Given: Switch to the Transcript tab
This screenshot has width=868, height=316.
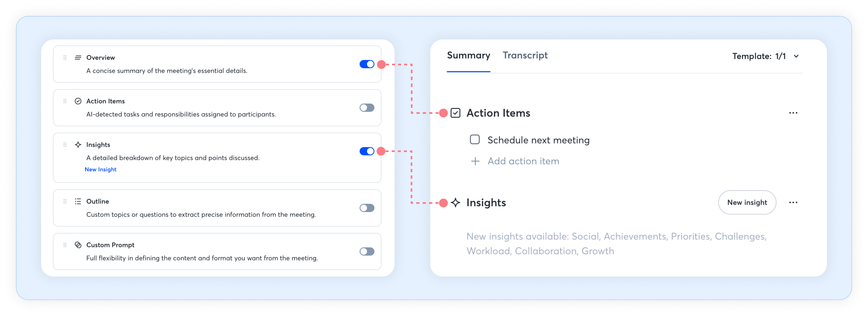Looking at the screenshot, I should (x=525, y=55).
